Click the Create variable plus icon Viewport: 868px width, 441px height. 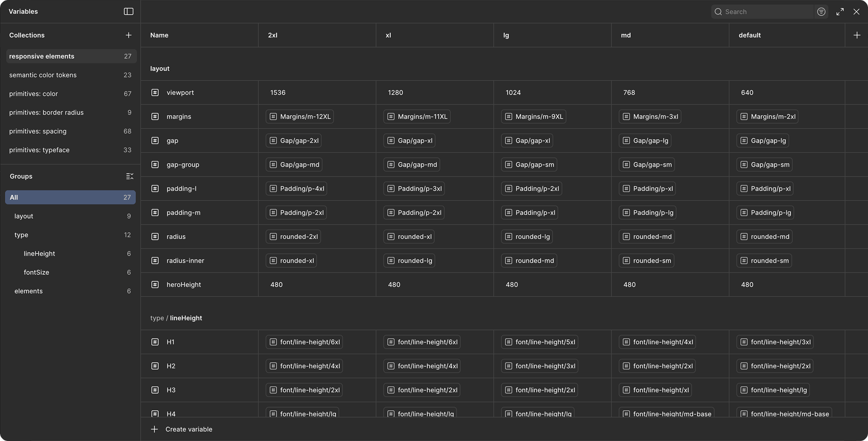[154, 429]
